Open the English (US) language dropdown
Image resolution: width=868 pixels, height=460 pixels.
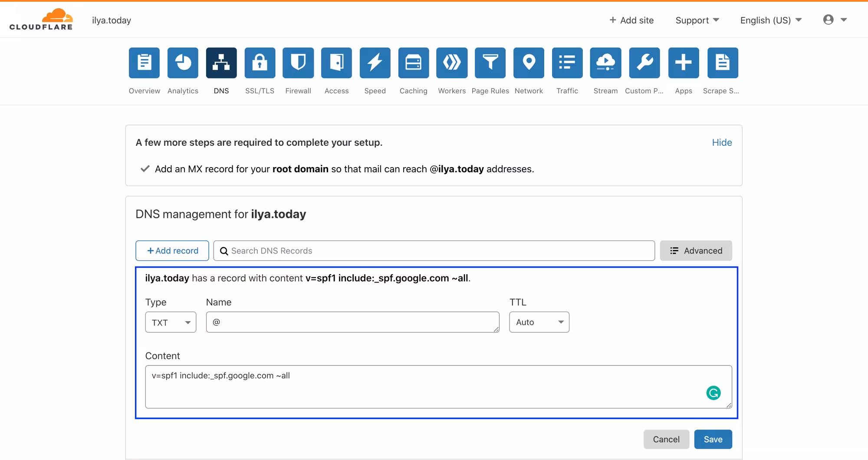click(771, 20)
